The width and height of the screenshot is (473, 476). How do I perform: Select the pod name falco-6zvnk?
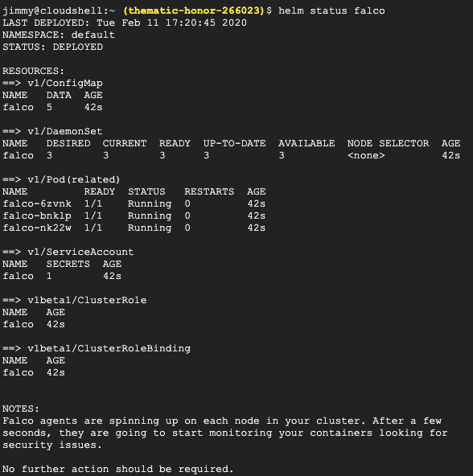coord(37,203)
